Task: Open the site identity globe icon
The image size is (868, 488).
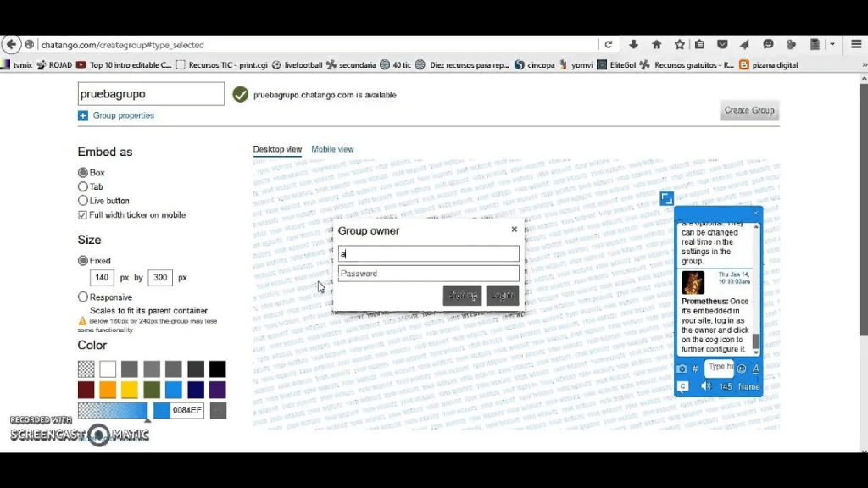Action: [30, 44]
